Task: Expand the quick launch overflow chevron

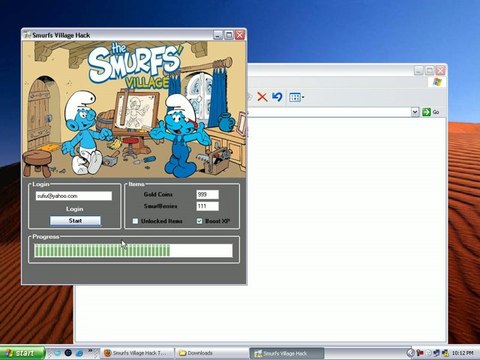Action: [90, 351]
